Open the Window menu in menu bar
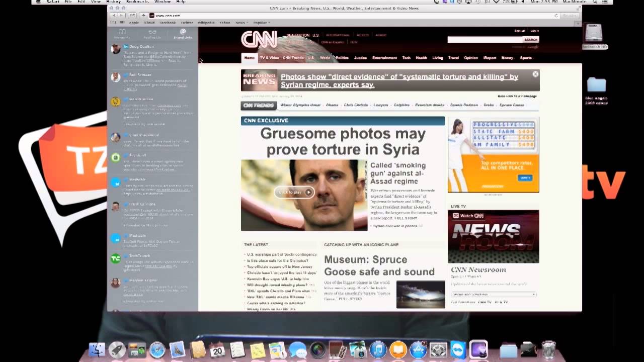This screenshot has width=644, height=362. (x=162, y=2)
